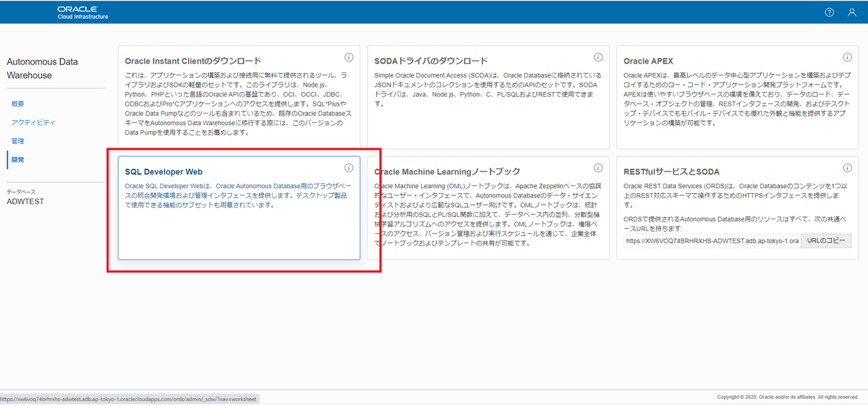Click the Oracle Cloud Infrastructure logo

[x=82, y=12]
